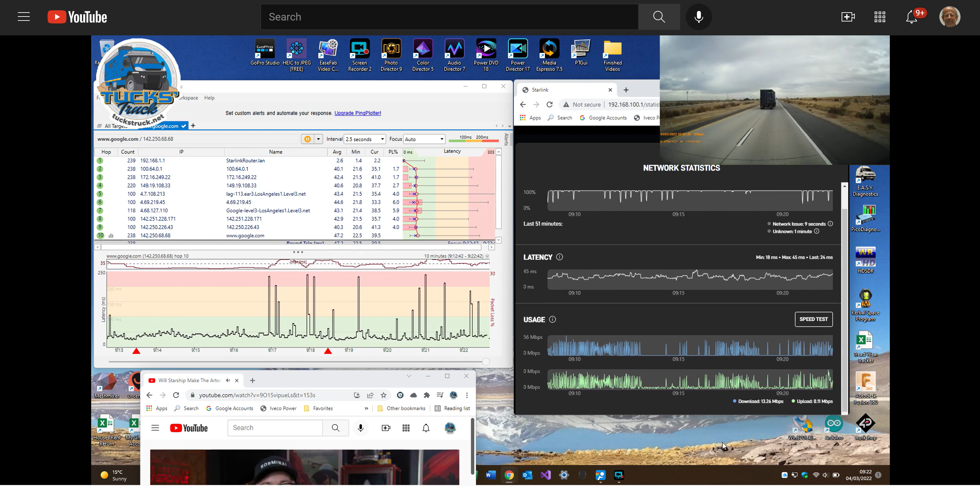Open Power Director 17 desktop shortcut

point(517,55)
